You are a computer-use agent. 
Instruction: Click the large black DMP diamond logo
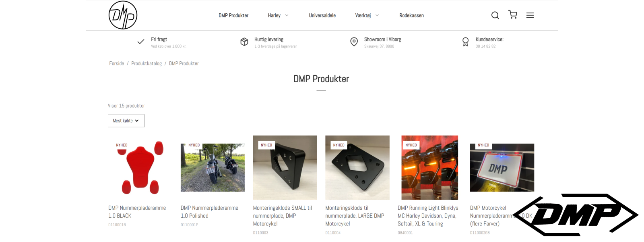[576, 215]
